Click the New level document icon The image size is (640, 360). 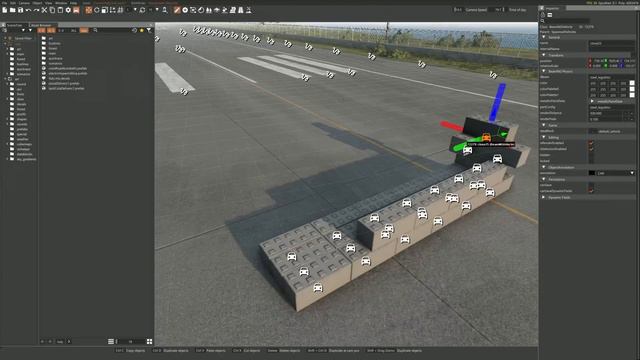4,10
